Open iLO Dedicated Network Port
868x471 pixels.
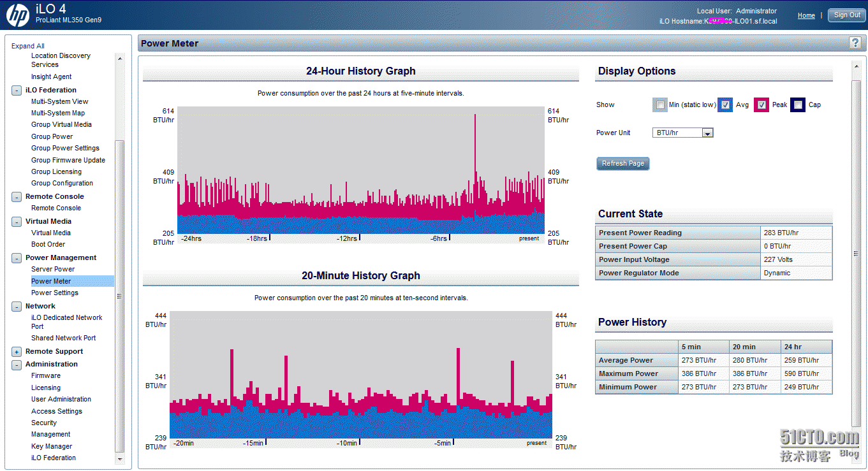coord(66,322)
